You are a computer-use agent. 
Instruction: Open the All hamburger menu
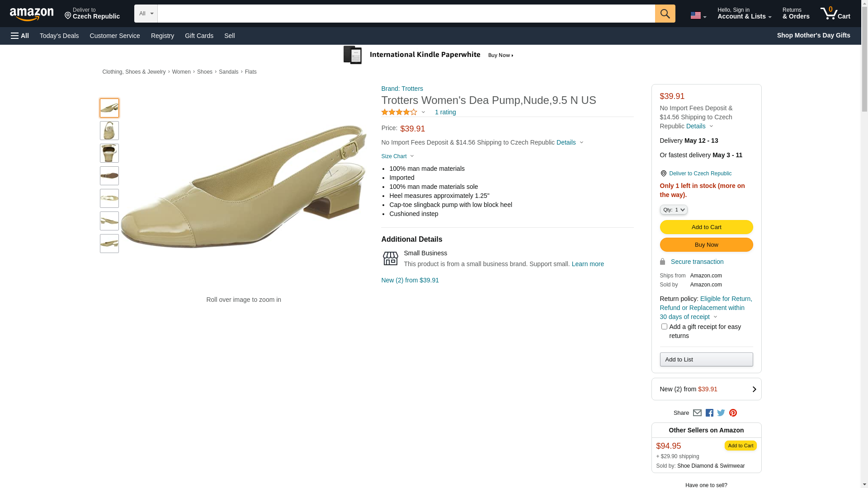pos(20,36)
